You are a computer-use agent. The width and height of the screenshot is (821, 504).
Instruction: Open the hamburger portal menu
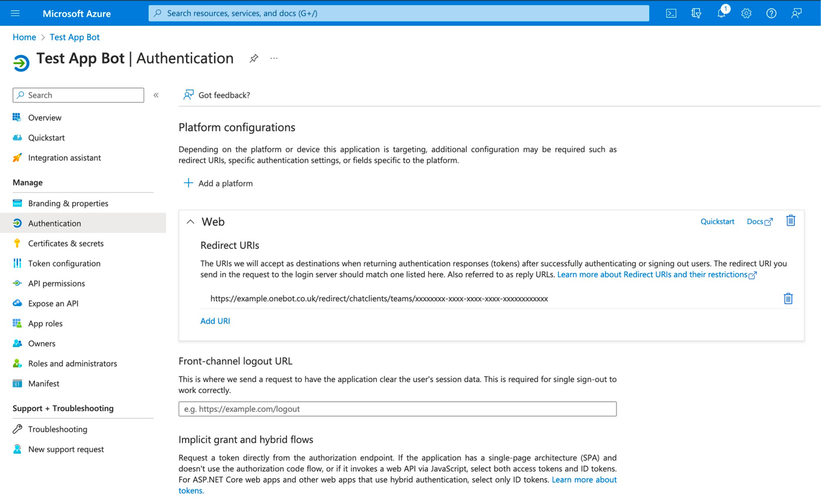click(15, 13)
